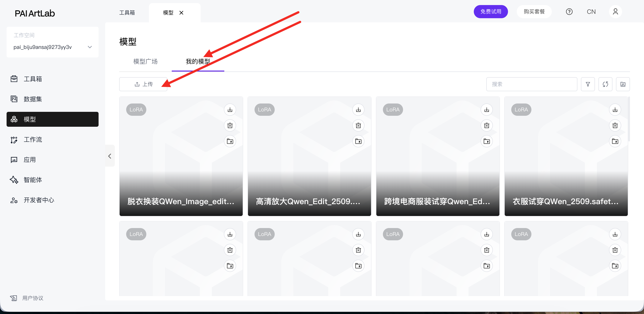Open the user account avatar
This screenshot has height=314, width=644.
(x=615, y=12)
